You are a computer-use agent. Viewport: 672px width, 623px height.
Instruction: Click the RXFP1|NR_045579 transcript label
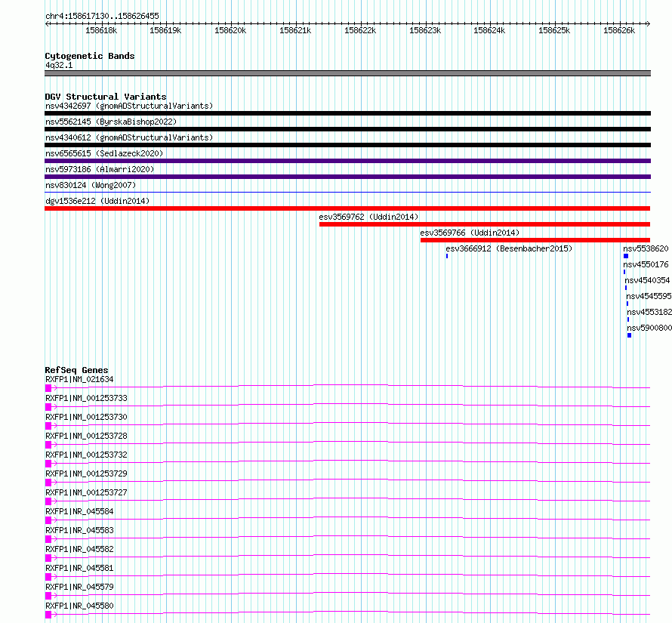[80, 587]
